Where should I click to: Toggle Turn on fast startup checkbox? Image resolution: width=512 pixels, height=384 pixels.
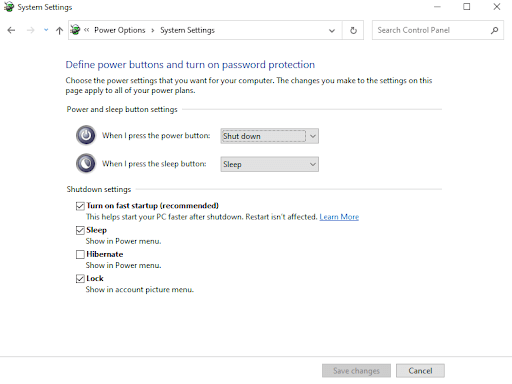tap(80, 206)
